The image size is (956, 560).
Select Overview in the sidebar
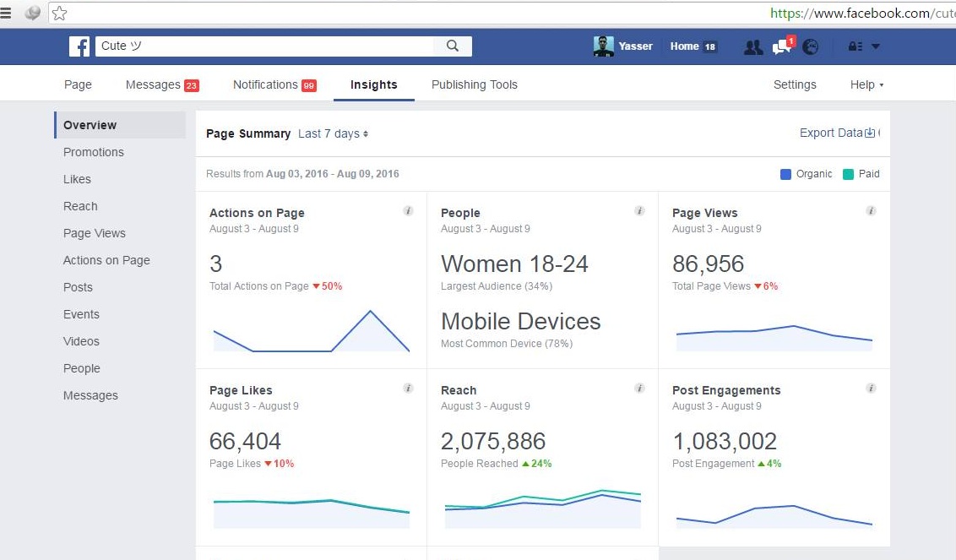[x=120, y=125]
